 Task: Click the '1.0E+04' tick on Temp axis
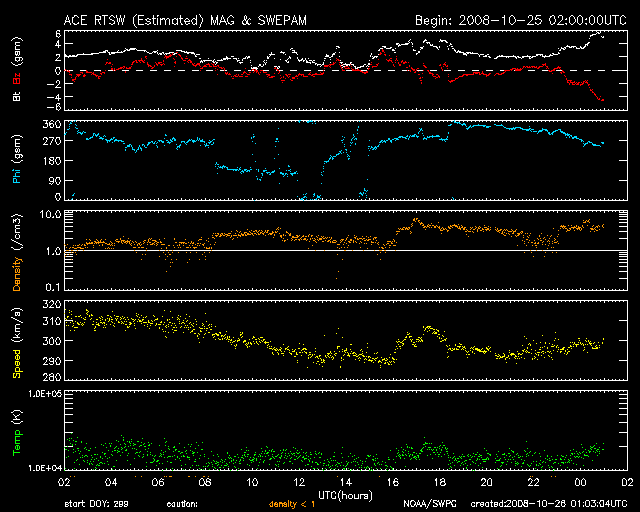point(45,468)
